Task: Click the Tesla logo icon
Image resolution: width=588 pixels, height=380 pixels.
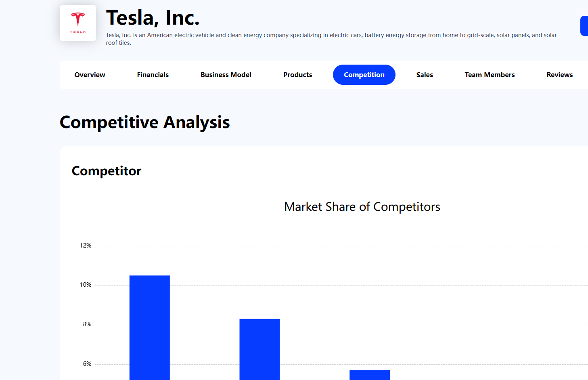Action: (78, 23)
